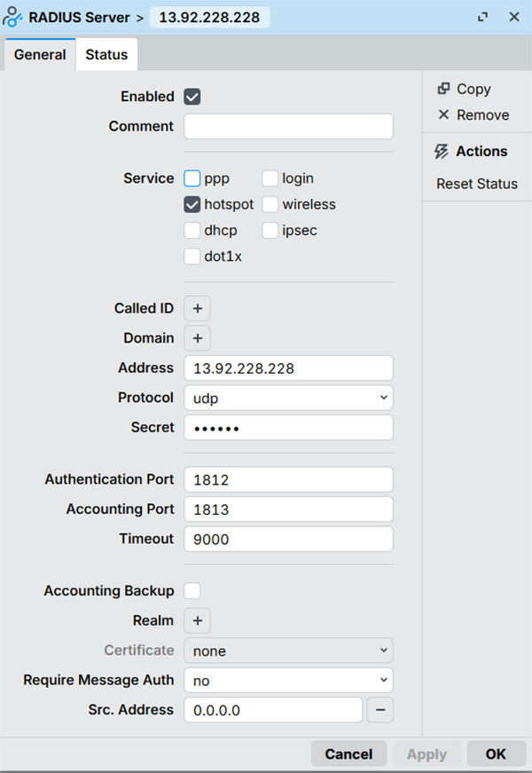The width and height of the screenshot is (532, 773).
Task: Switch to the Status tab
Action: [x=106, y=55]
